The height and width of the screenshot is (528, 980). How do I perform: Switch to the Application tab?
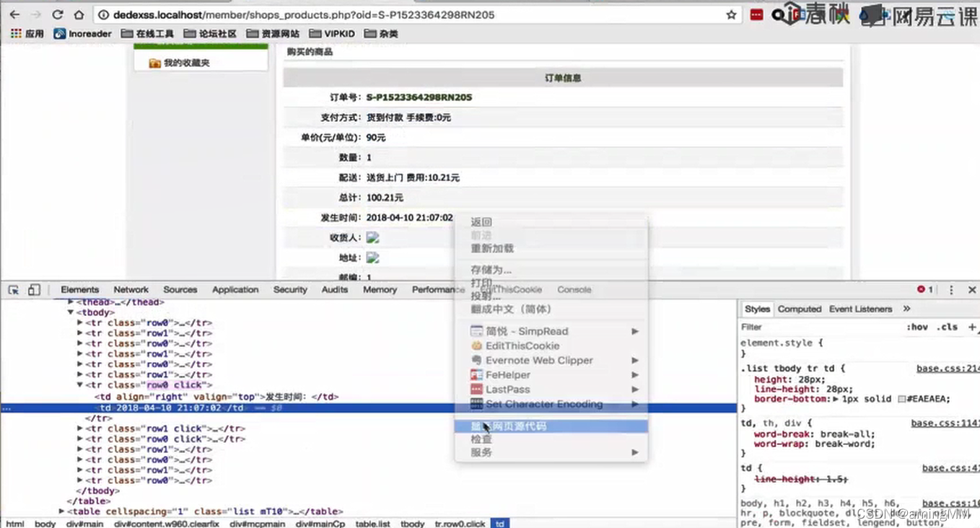pos(235,289)
